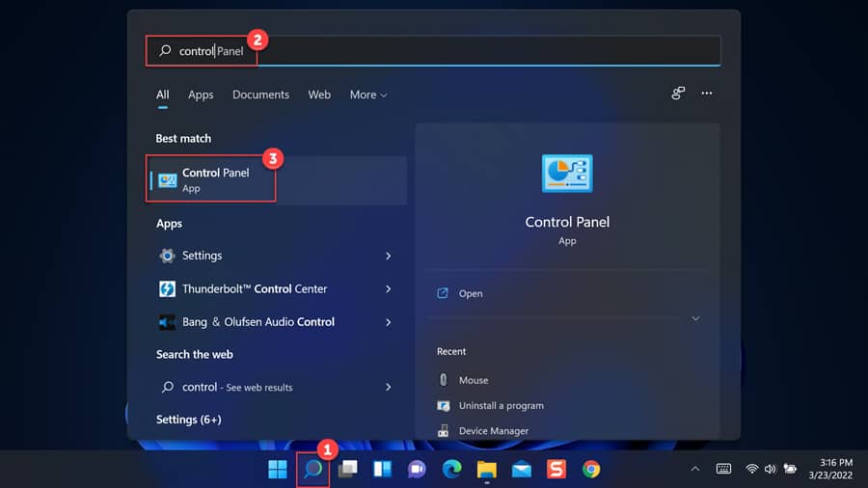Viewport: 868px width, 488px height.
Task: Open the Control Panel best match result
Action: 277,179
